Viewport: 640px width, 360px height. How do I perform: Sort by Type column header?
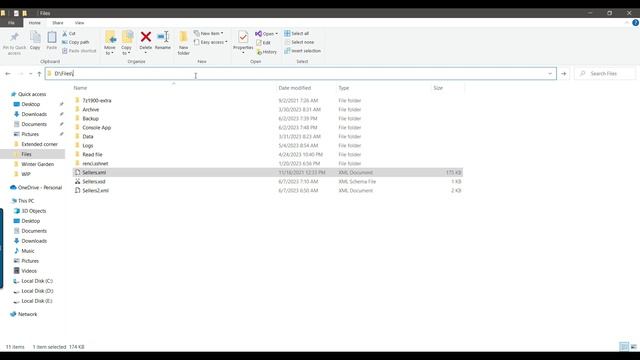click(x=344, y=88)
